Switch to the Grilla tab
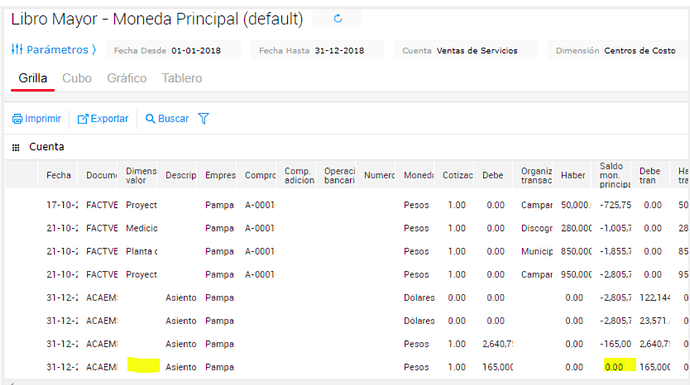Image resolution: width=690 pixels, height=385 pixels. 33,78
